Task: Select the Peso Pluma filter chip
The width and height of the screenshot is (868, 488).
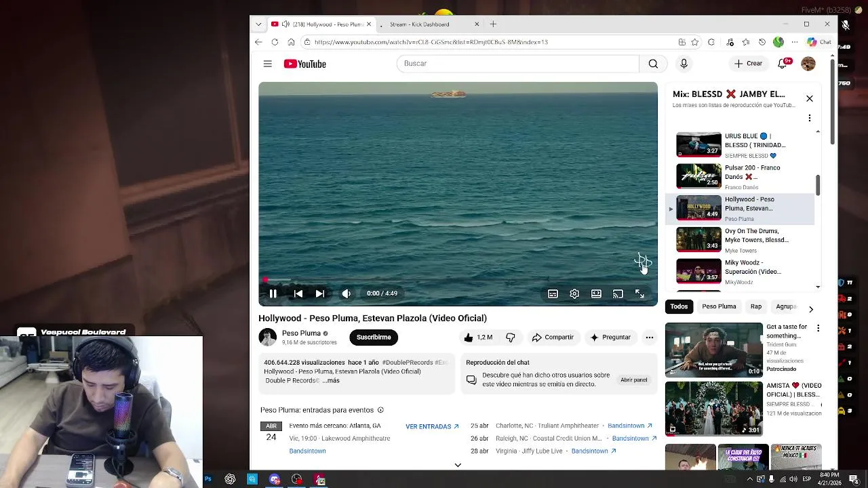Action: [x=719, y=306]
